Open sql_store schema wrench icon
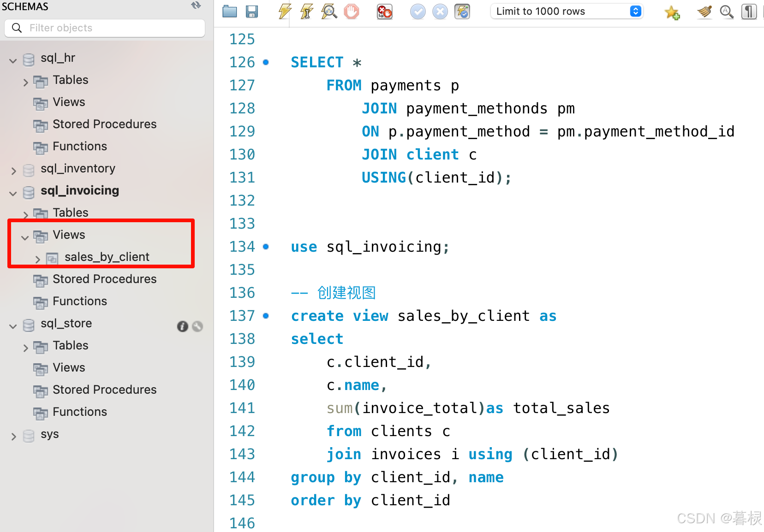764x532 pixels. (x=197, y=326)
